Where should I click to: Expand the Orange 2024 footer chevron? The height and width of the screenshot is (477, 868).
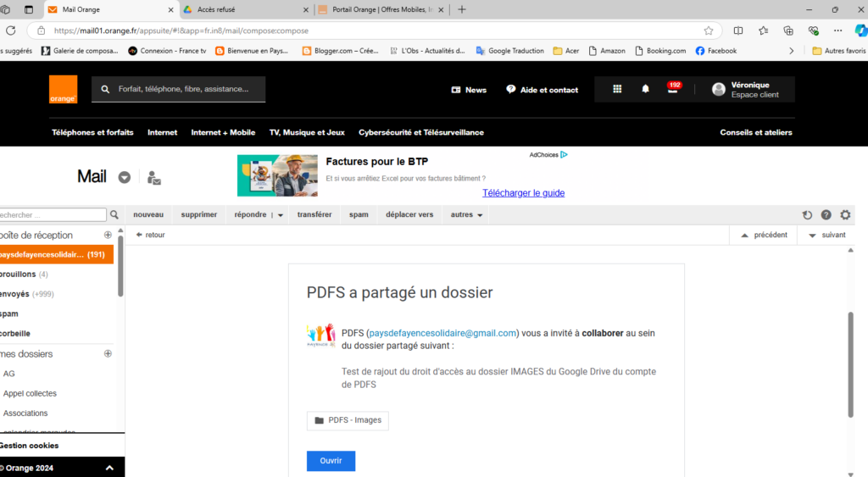point(109,468)
